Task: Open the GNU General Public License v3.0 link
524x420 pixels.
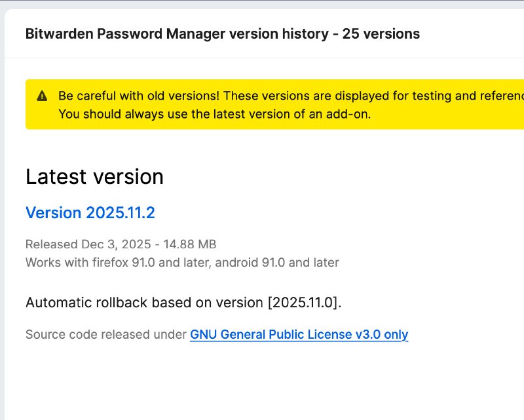Action: click(x=299, y=335)
